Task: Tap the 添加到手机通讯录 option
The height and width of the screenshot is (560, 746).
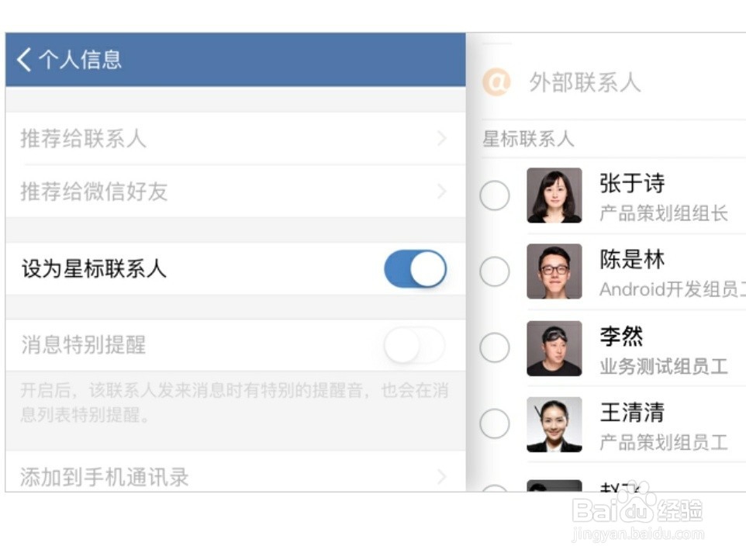Action: tap(105, 476)
